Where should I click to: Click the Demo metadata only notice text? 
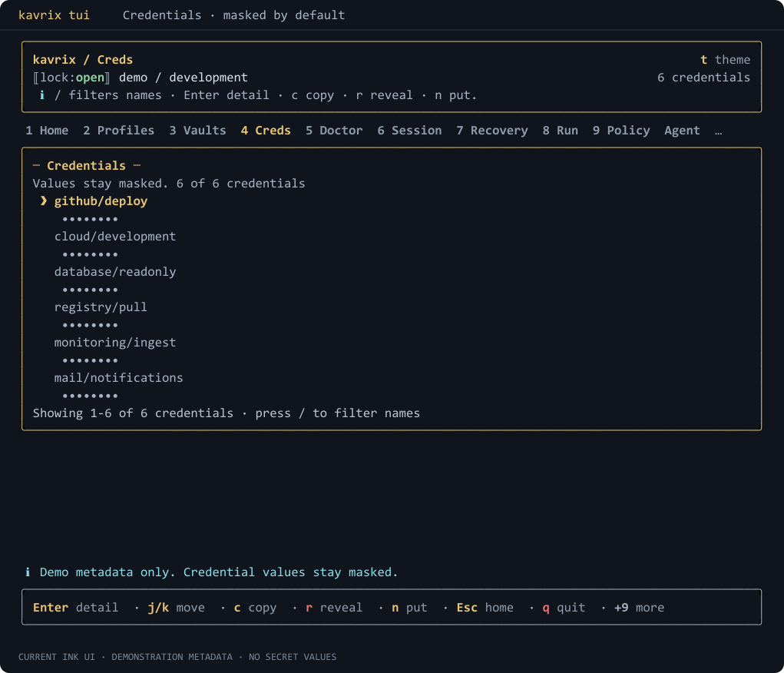coord(219,572)
